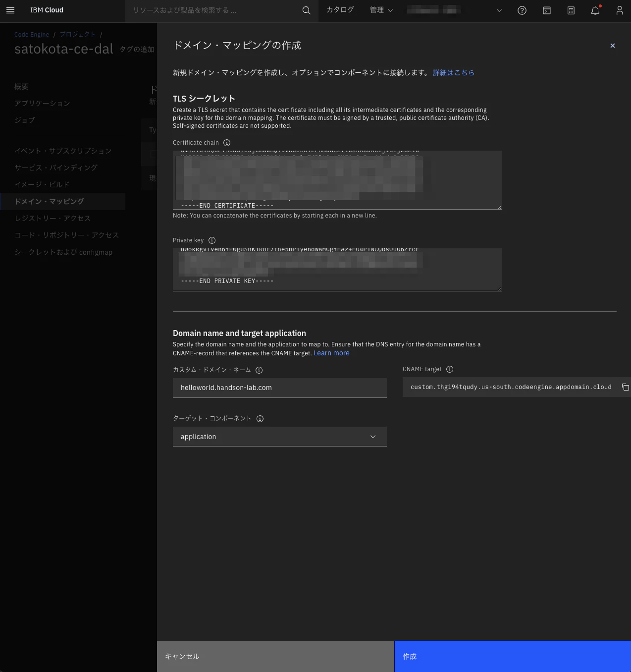Click the 作成 create button
The width and height of the screenshot is (631, 672).
513,656
